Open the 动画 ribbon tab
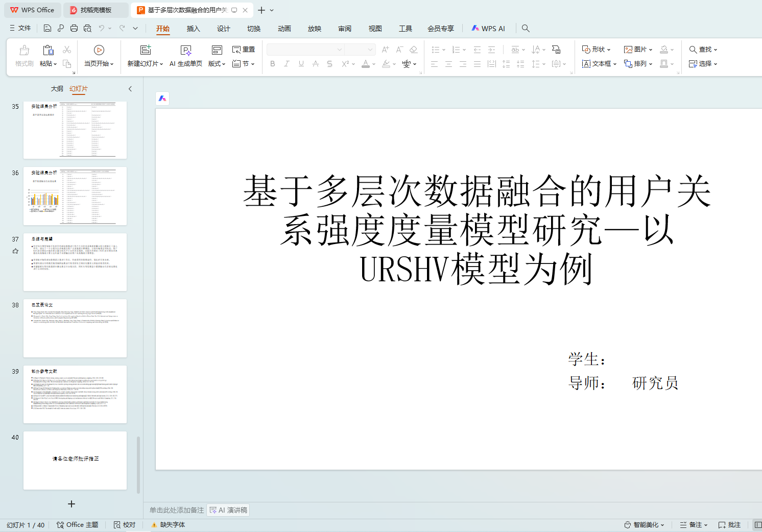 tap(284, 29)
